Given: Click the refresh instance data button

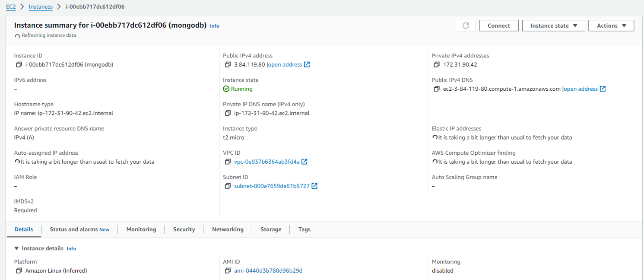Looking at the screenshot, I should pos(466,25).
